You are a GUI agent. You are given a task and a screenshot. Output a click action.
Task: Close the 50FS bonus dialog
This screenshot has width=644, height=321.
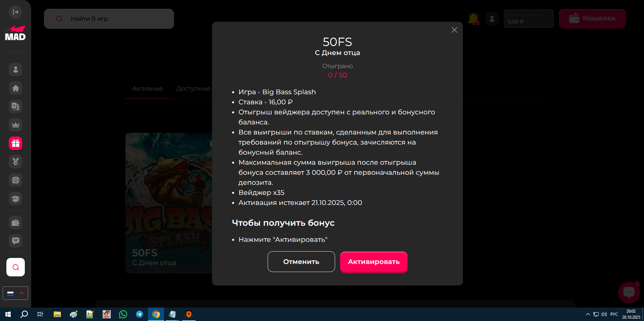tap(454, 30)
